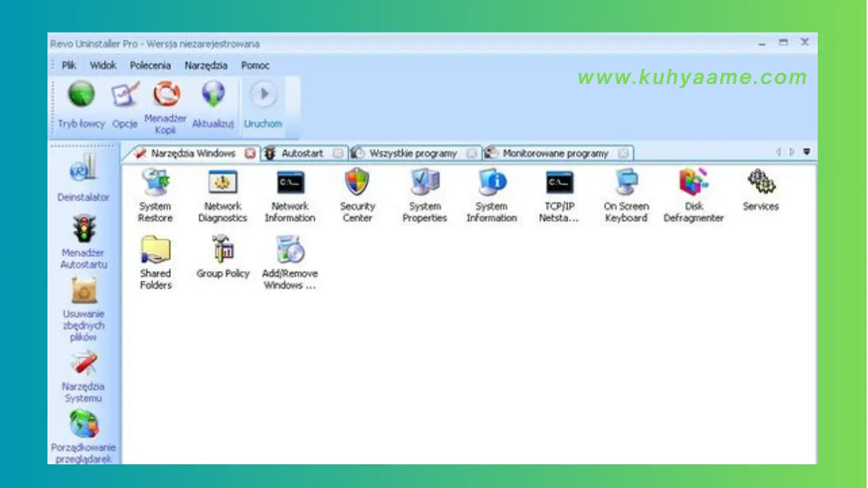Screen dimensions: 868x488
Task: Open the Narzędzia menu
Action: [x=206, y=66]
